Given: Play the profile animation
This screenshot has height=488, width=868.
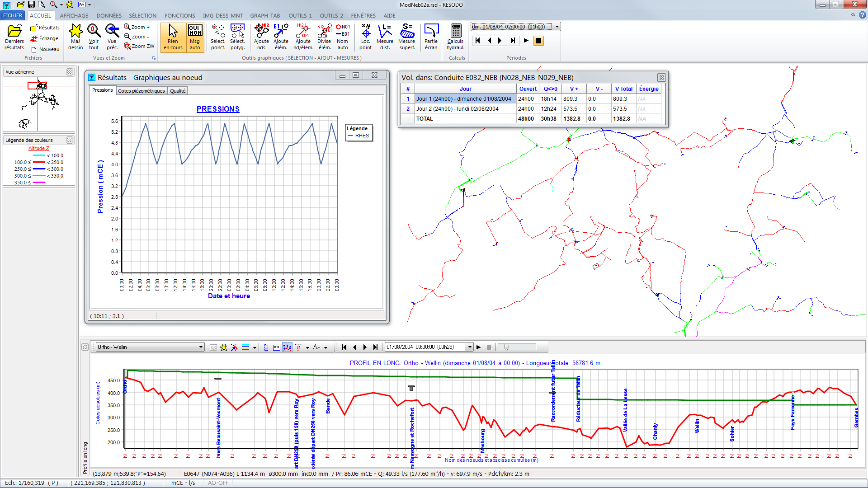Looking at the screenshot, I should 479,347.
